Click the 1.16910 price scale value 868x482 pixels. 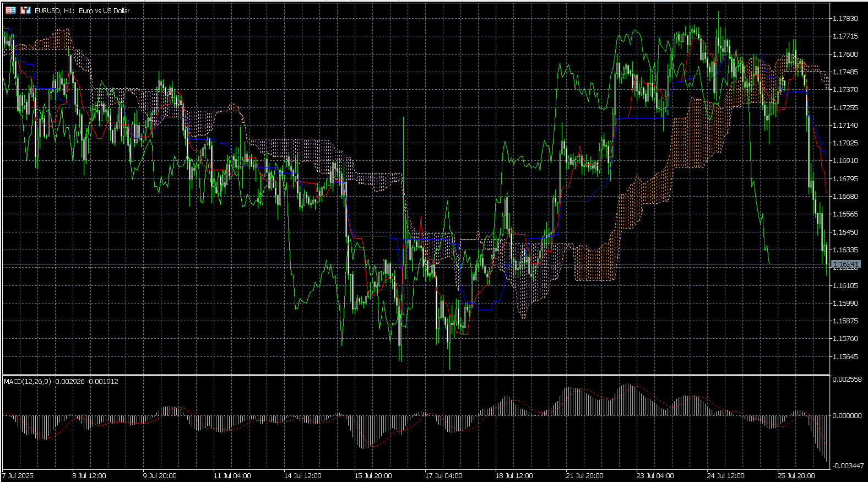pyautogui.click(x=845, y=161)
